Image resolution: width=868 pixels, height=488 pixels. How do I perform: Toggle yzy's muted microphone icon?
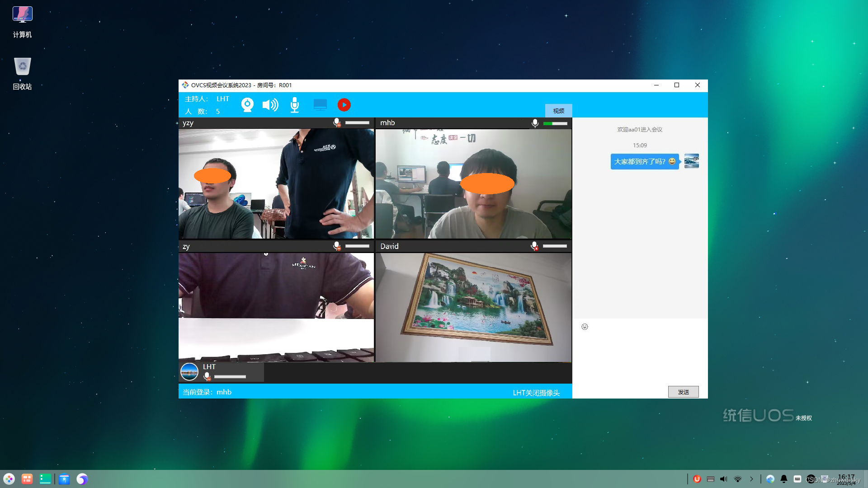coord(337,122)
